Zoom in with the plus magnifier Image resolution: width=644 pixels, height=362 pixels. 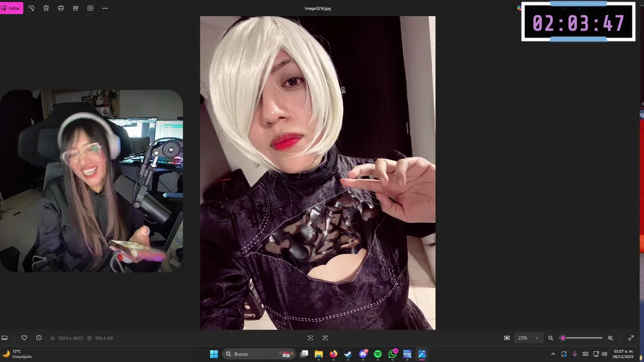tap(610, 338)
